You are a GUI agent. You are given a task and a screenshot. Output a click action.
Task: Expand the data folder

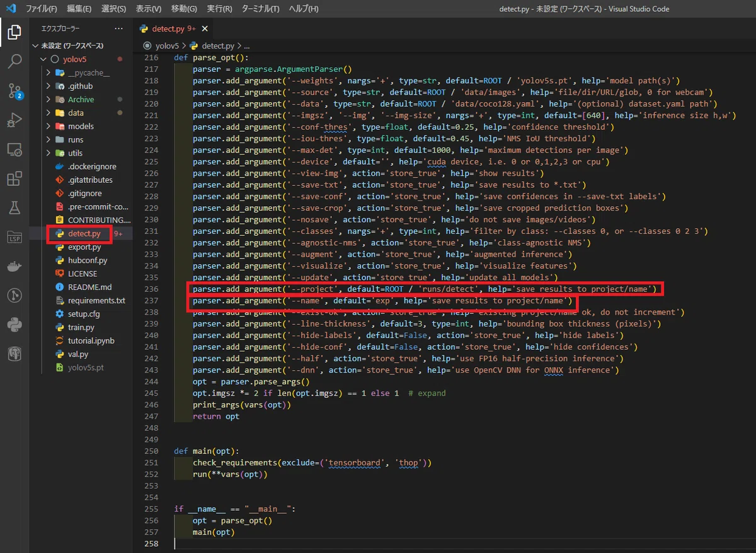[x=49, y=113]
